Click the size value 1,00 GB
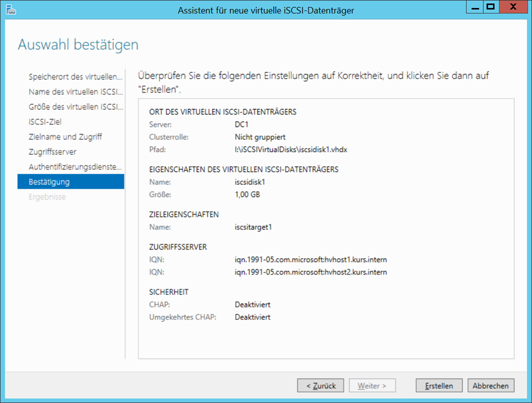This screenshot has width=532, height=403. click(247, 194)
